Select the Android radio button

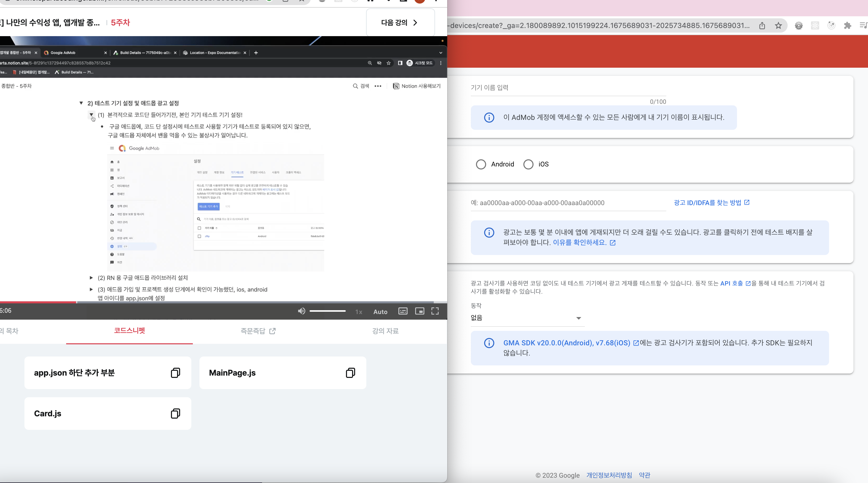click(481, 164)
